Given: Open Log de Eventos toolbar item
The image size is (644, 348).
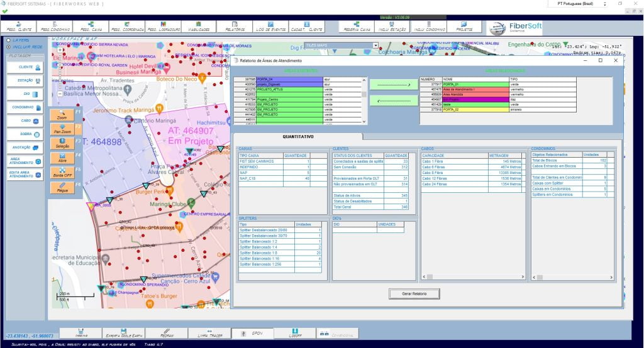Looking at the screenshot, I should (270, 27).
